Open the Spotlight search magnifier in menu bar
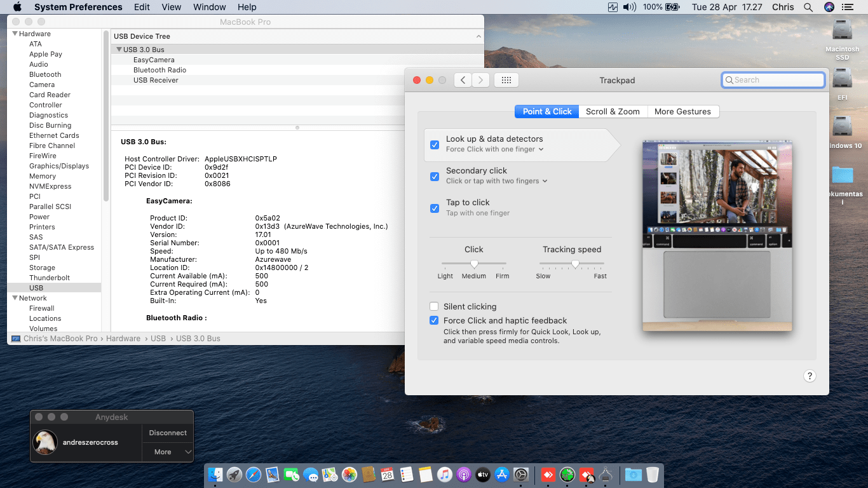Screen dimensions: 868x488 pos(808,7)
